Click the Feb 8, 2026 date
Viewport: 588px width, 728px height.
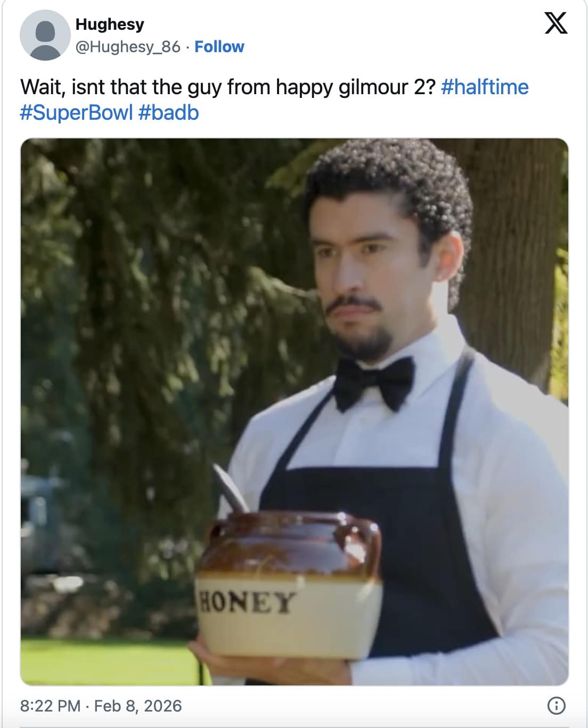138,706
